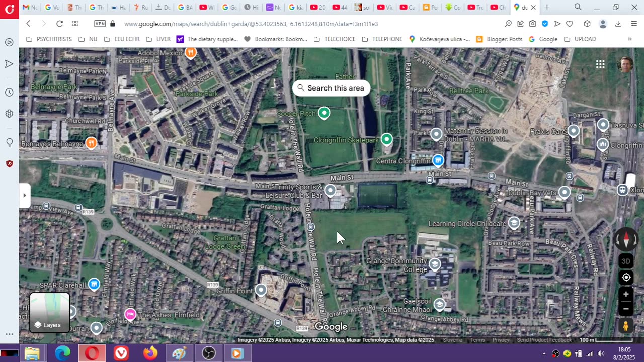Open the Opera Easy Setup panel

(x=634, y=24)
